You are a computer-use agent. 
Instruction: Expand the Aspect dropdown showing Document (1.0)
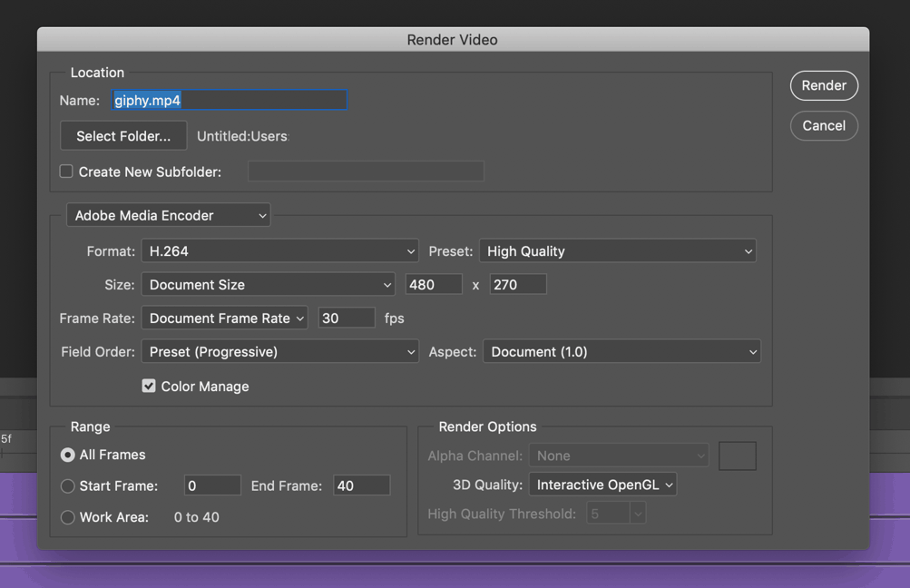click(621, 352)
